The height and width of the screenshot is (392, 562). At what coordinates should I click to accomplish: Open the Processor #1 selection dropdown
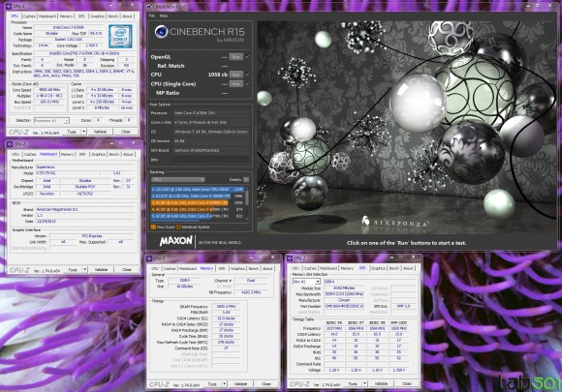click(51, 121)
